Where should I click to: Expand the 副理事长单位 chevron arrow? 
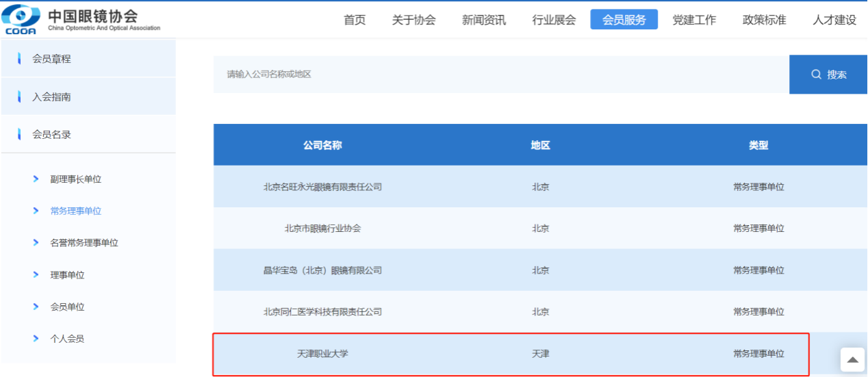point(36,179)
